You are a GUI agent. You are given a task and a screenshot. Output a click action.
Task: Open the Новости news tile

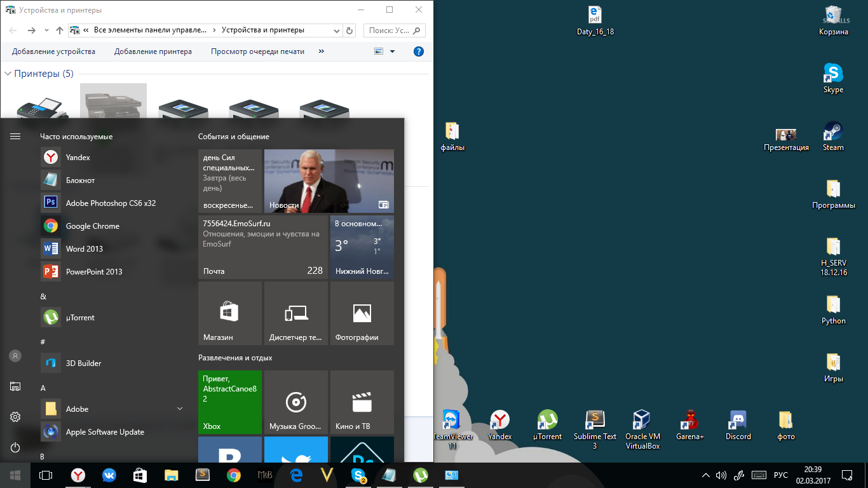tap(329, 181)
